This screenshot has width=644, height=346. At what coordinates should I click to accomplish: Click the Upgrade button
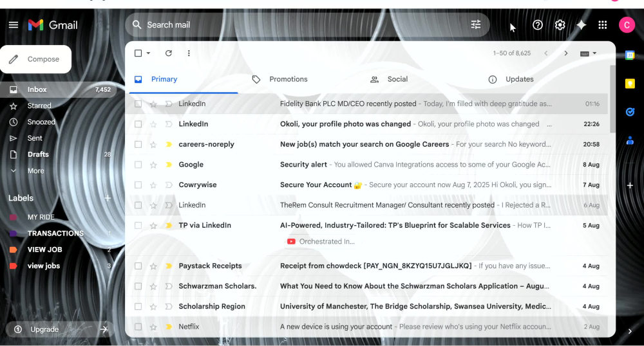click(x=61, y=329)
